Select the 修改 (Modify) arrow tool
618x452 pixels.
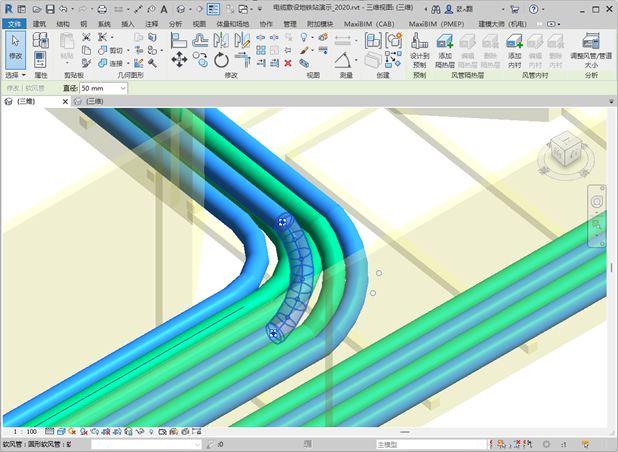[15, 46]
